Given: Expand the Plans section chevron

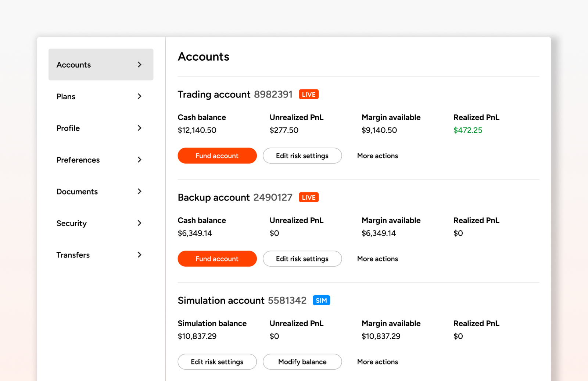Looking at the screenshot, I should coord(139,96).
